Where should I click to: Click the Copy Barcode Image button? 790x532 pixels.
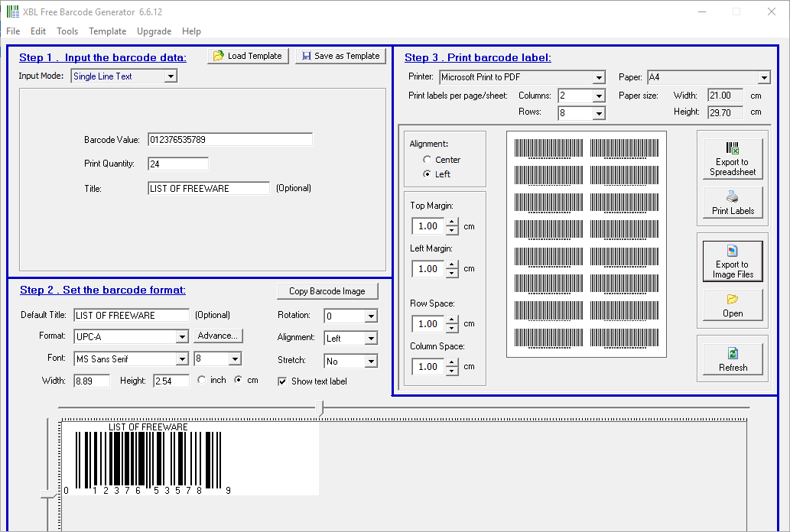tap(327, 291)
